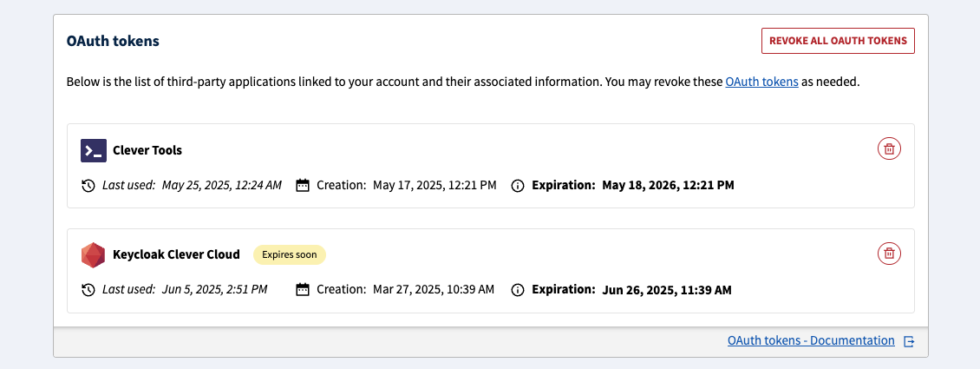The image size is (980, 369).
Task: Click the Expiration info icon for Clever Tools
Action: click(x=518, y=186)
